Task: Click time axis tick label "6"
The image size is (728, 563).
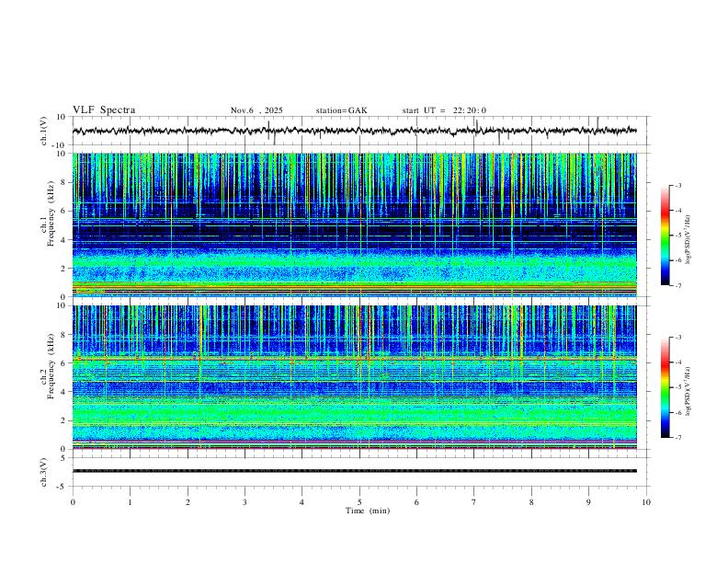Action: (416, 502)
